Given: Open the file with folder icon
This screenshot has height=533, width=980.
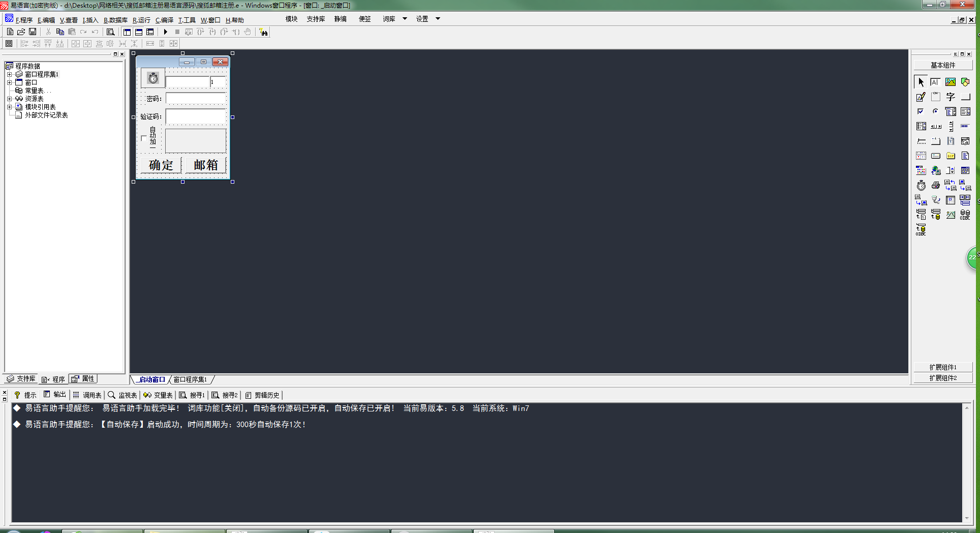Looking at the screenshot, I should click(x=21, y=32).
